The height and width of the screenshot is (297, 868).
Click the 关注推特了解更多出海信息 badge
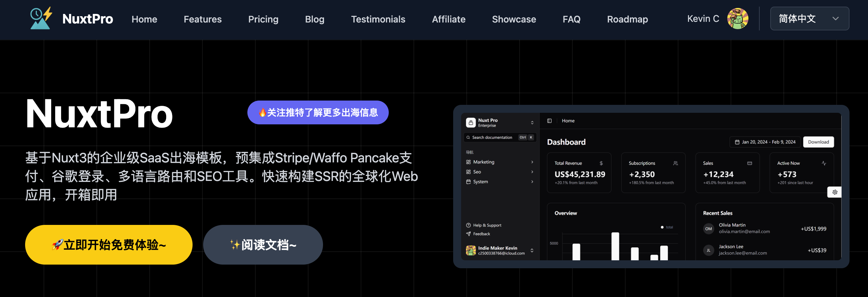click(318, 112)
